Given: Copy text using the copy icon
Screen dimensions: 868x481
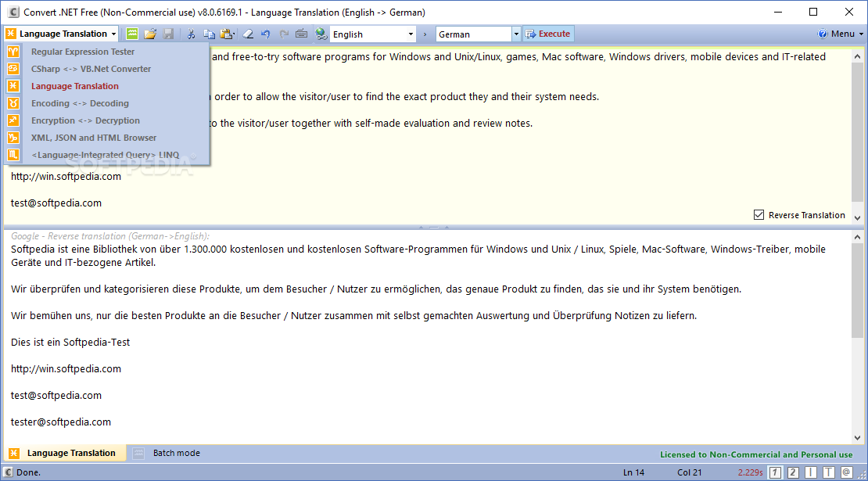Looking at the screenshot, I should click(209, 34).
